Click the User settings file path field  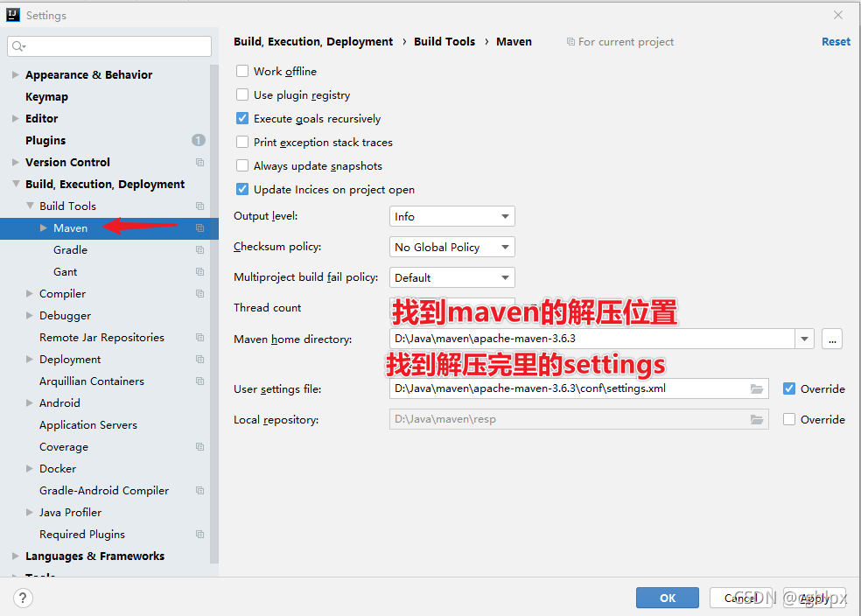click(578, 388)
